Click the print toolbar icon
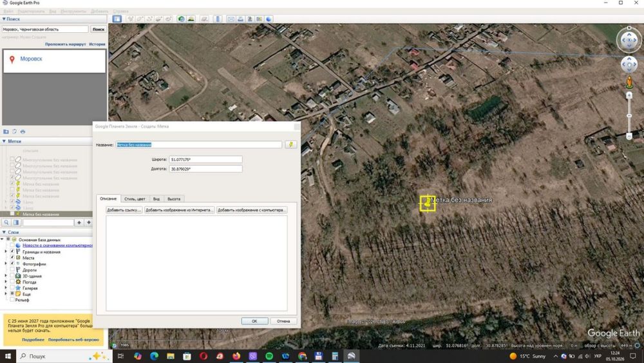Viewport: 644px width, 363px height. point(240,19)
